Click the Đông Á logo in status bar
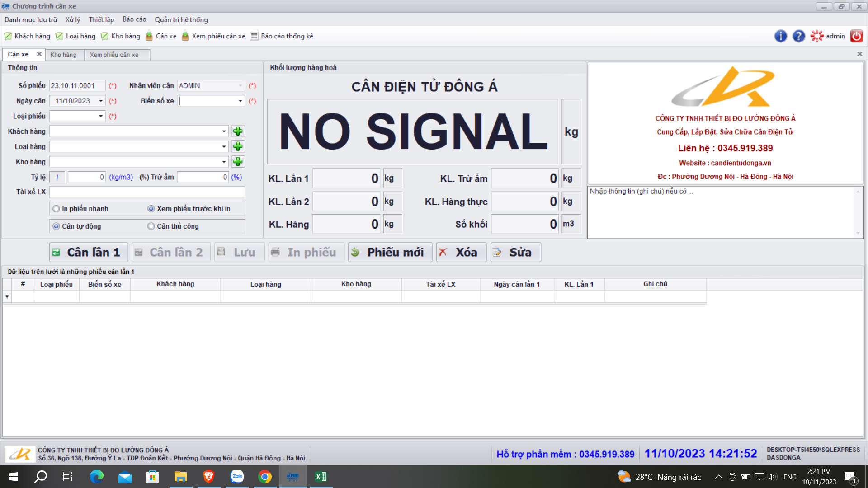Screen dimensions: 868x488 coord(20,454)
